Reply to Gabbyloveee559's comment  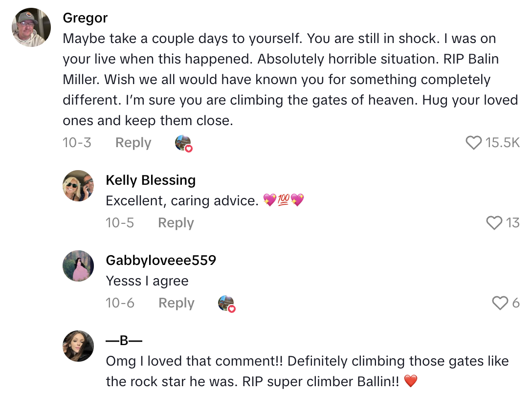pos(176,303)
